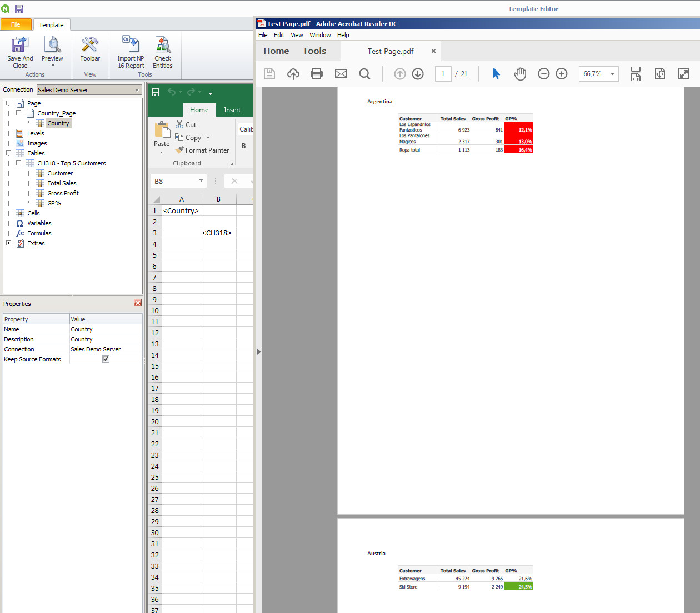
Task: Click the email envelope icon in Acrobat
Action: 341,74
